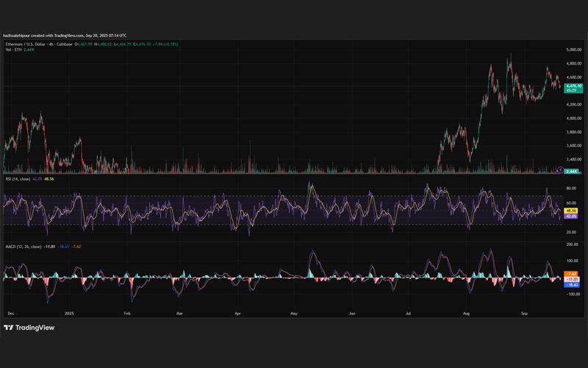This screenshot has width=588, height=368.
Task: Click the 4,000.00 price axis label
Action: coord(574,118)
